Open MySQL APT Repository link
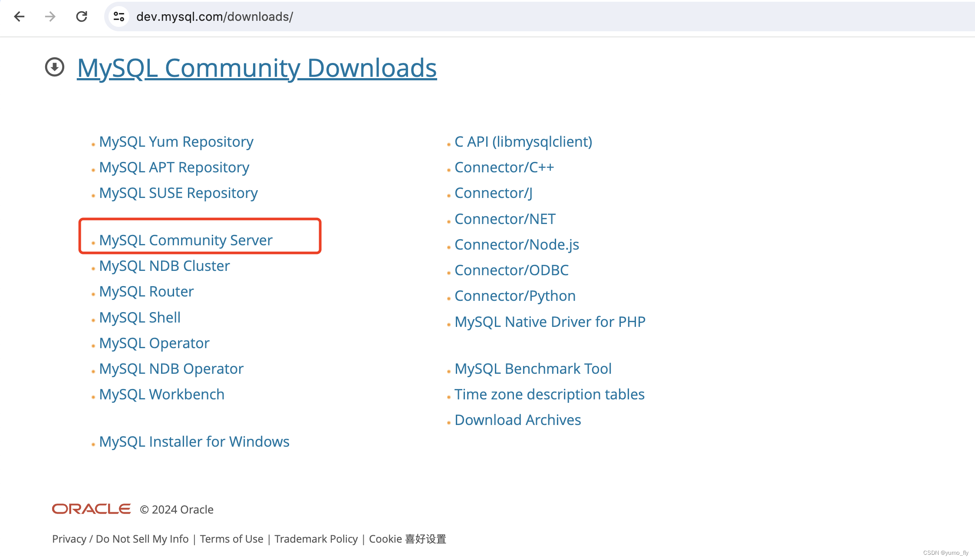Screen dimensions: 975x560 pos(174,168)
